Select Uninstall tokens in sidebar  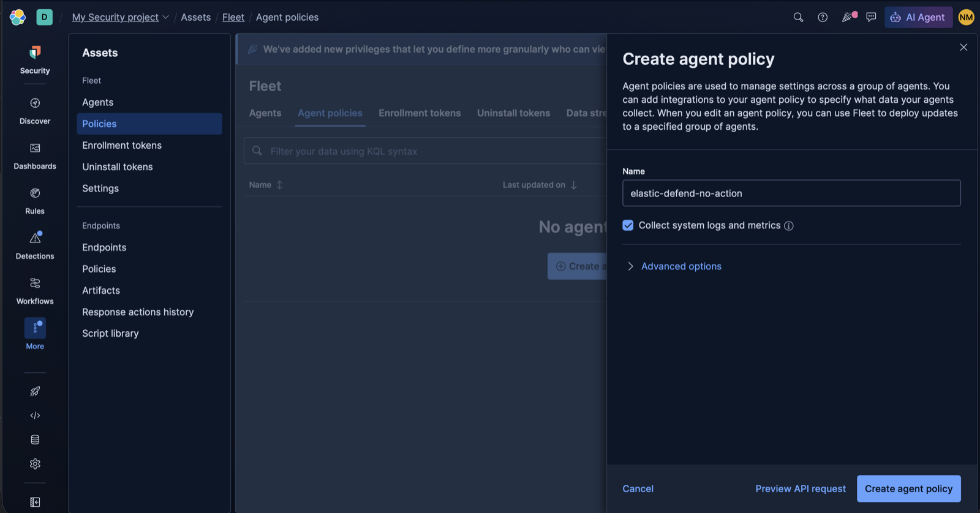click(118, 167)
